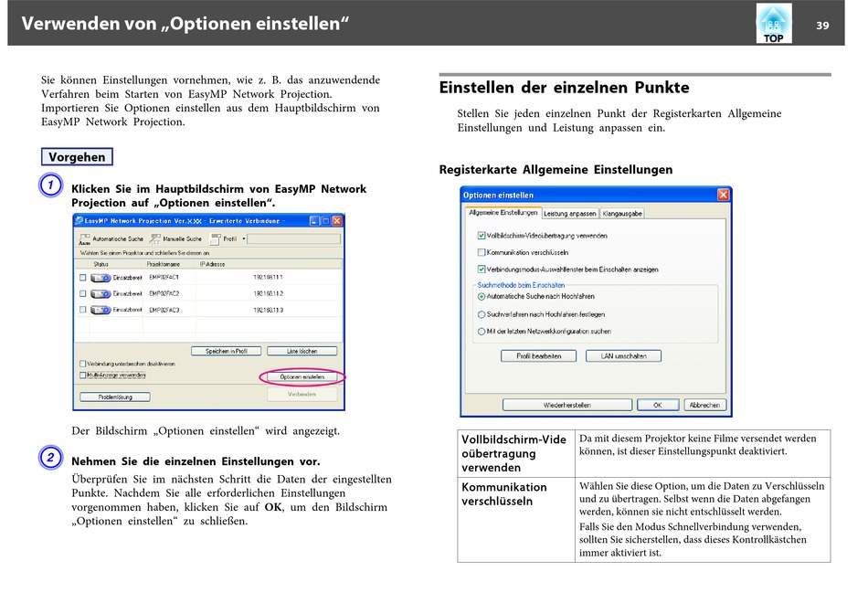
Task: Uncheck Verbindungsmodus-Auswahlfenster beim Einschalten anzeigen
Action: 481,270
